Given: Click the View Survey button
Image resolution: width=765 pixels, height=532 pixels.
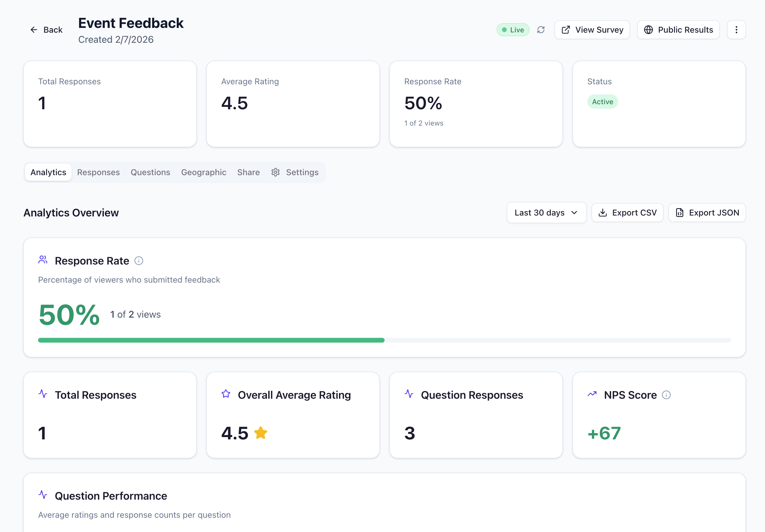Looking at the screenshot, I should [592, 30].
